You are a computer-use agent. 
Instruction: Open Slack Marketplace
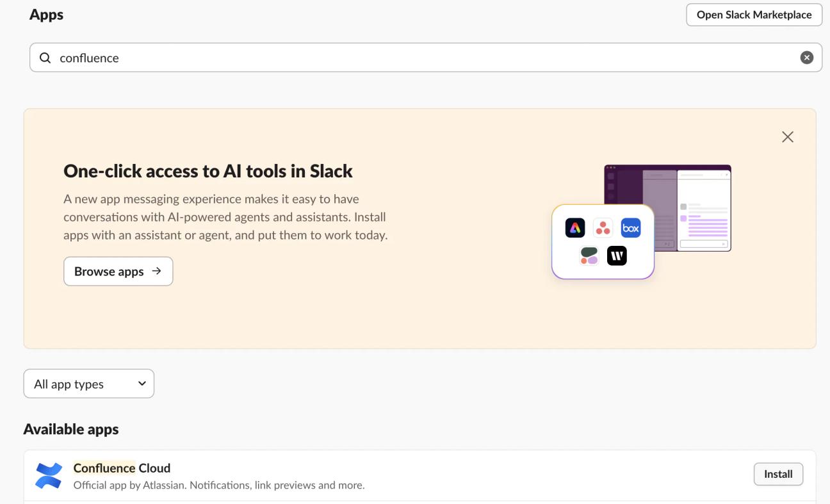(x=754, y=15)
